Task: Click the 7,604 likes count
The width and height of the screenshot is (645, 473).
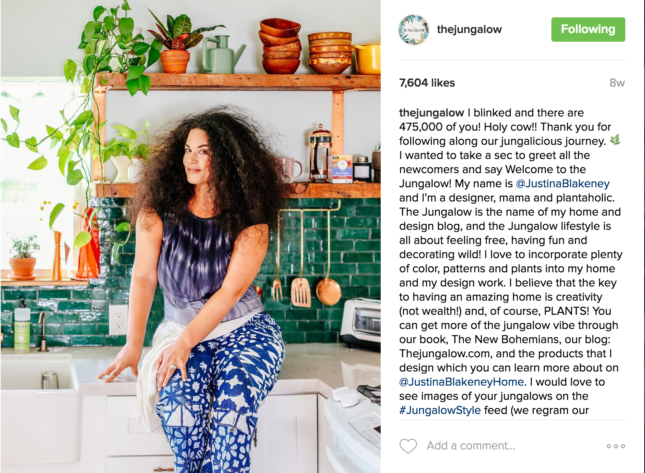Action: [x=427, y=83]
